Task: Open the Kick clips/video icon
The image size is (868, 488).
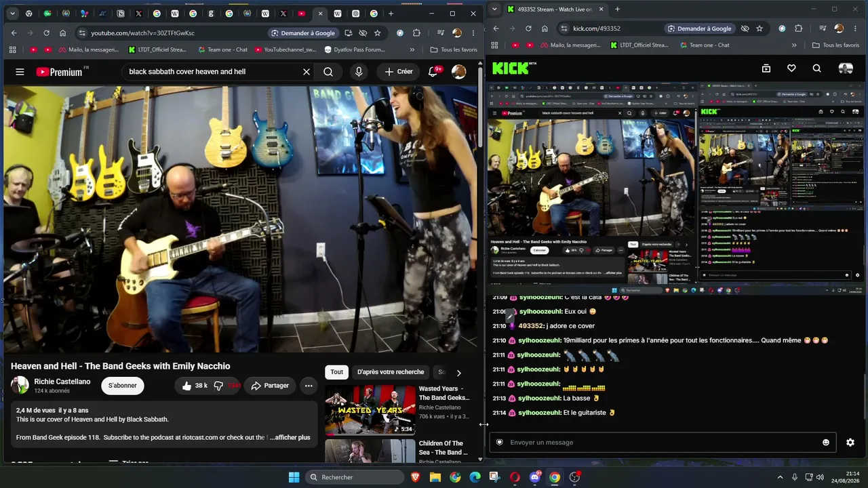Action: (766, 68)
